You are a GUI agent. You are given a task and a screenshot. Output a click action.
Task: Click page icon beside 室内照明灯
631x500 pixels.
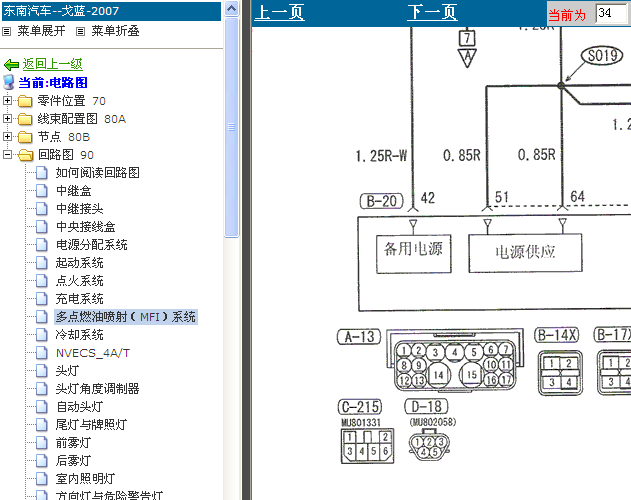click(42, 479)
